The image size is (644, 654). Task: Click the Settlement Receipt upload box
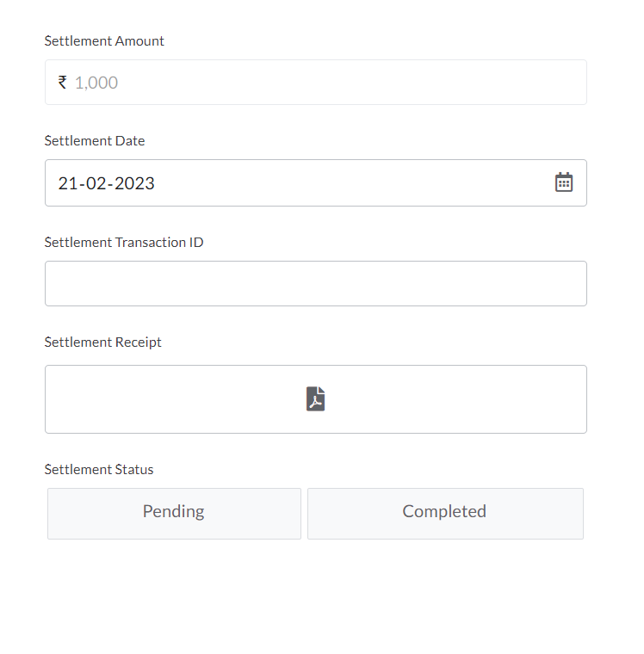316,399
